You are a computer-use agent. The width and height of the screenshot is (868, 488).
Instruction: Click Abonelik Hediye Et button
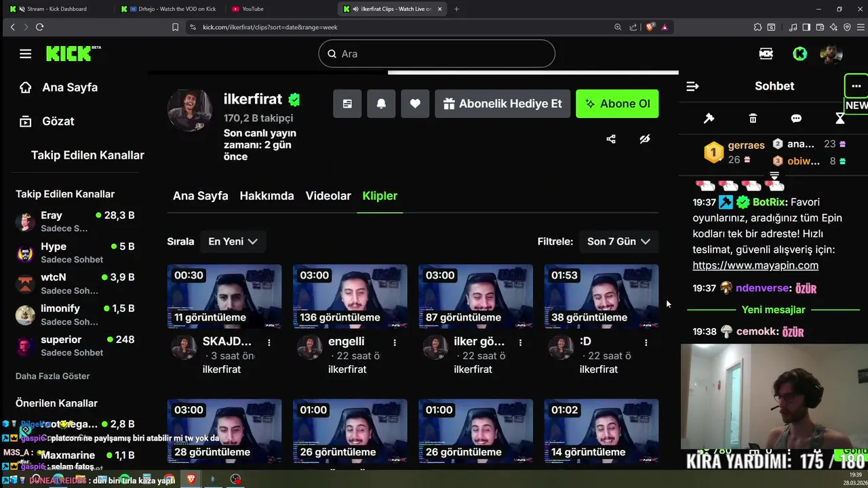502,104
